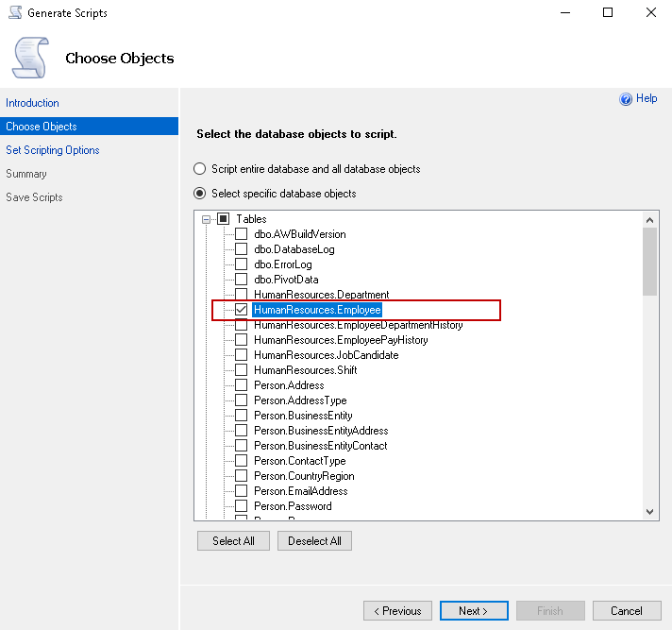This screenshot has height=630, width=672.
Task: Cancel the Generate Scripts wizard
Action: 626,611
